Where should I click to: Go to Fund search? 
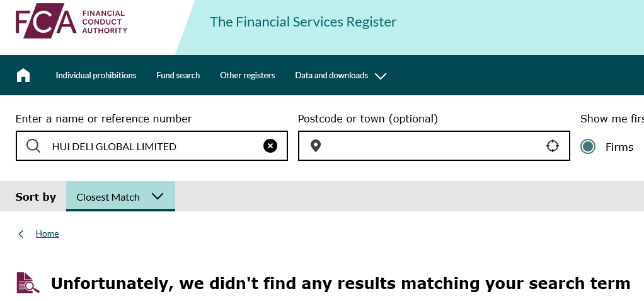pos(178,75)
